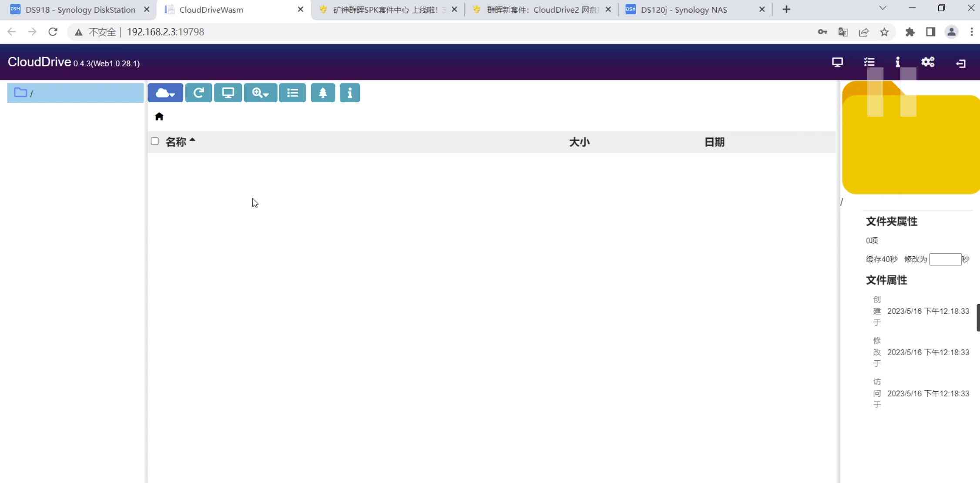Reload the page in browser
The height and width of the screenshot is (483, 980).
(x=53, y=32)
